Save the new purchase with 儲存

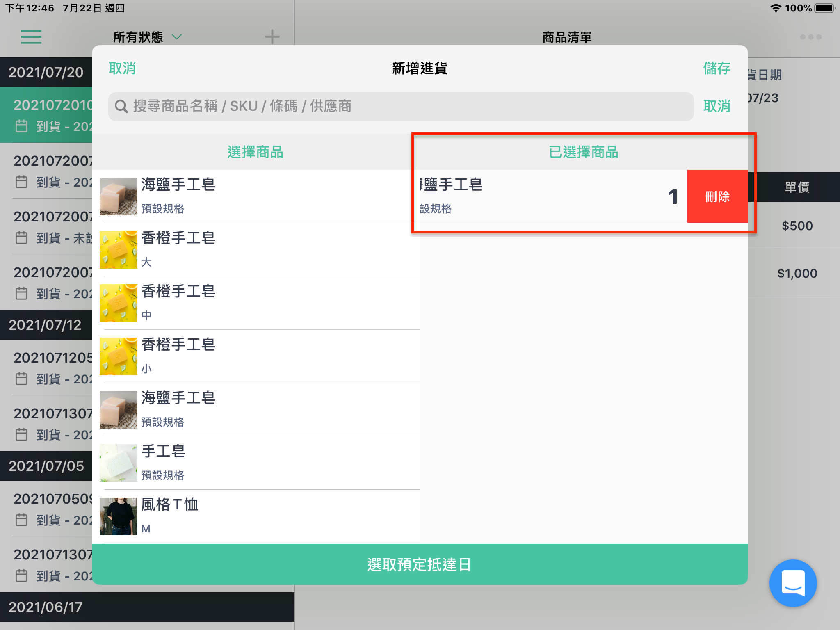tap(717, 68)
